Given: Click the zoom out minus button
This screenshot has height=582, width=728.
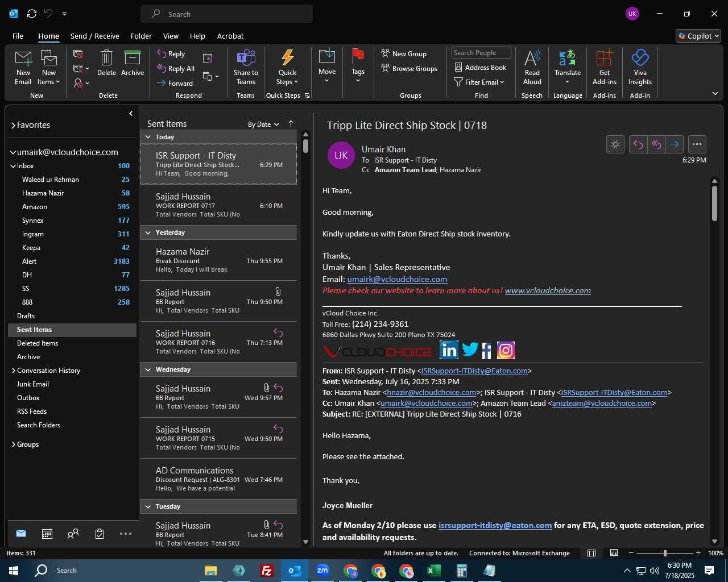Looking at the screenshot, I should (631, 553).
